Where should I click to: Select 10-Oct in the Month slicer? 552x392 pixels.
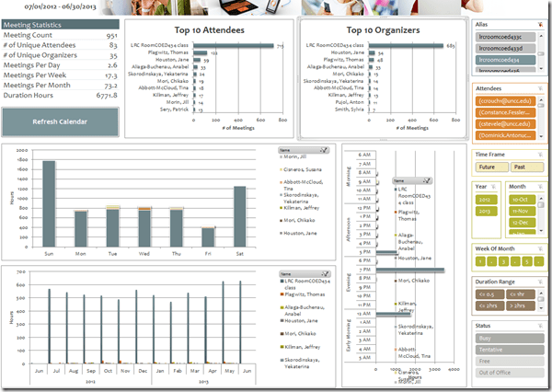[519, 199]
